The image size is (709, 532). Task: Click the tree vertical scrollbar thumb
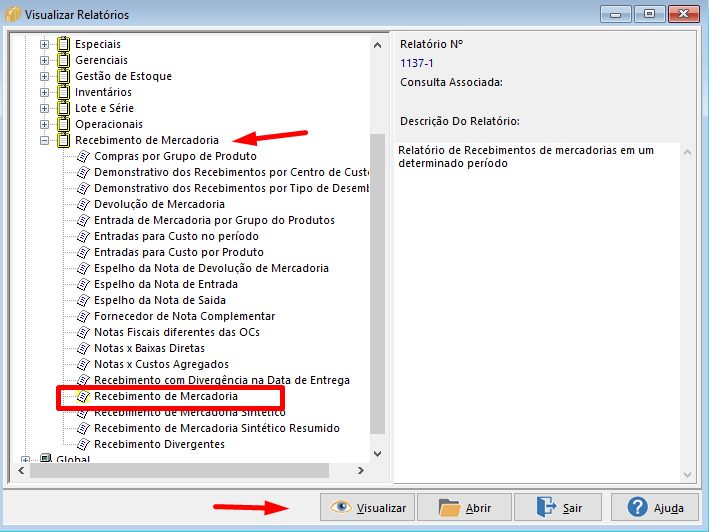coord(378,284)
